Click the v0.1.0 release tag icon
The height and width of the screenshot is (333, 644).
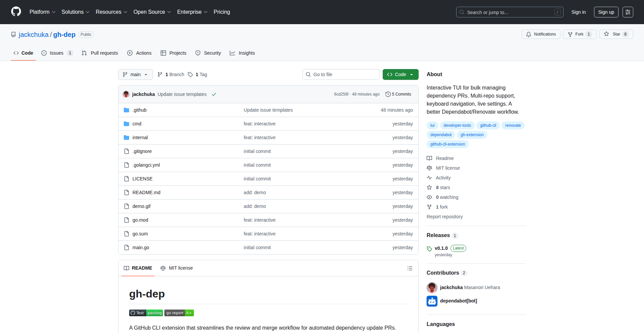pyautogui.click(x=429, y=248)
